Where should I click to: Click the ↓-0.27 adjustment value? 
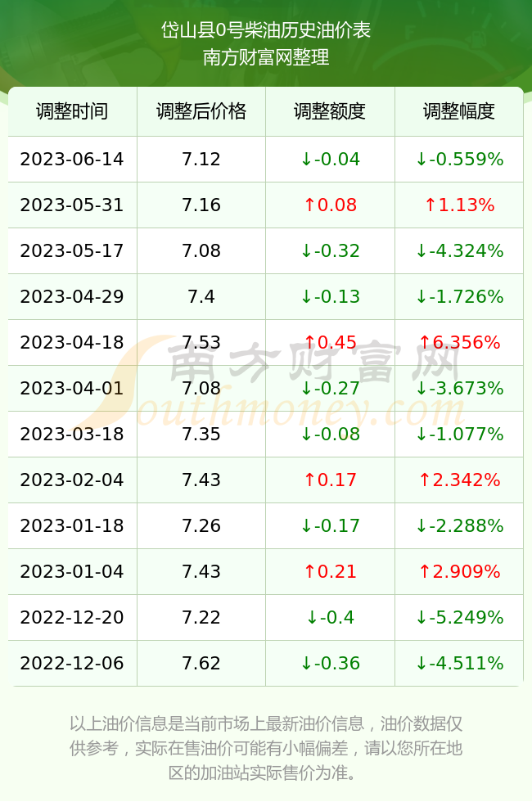click(x=330, y=388)
